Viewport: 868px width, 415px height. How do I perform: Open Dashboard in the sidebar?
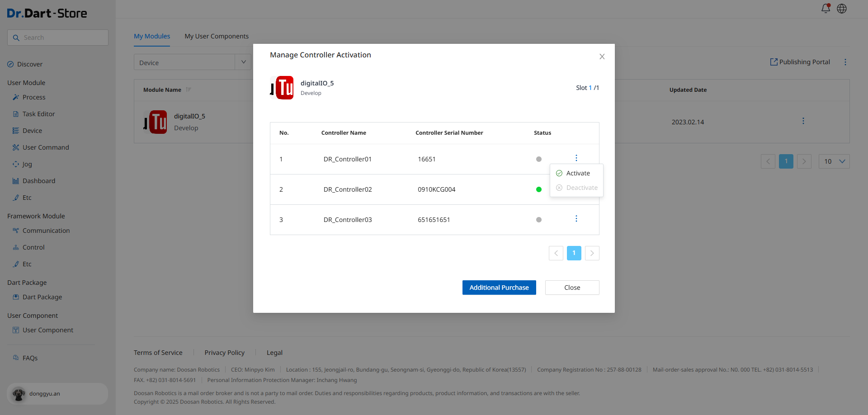(39, 181)
